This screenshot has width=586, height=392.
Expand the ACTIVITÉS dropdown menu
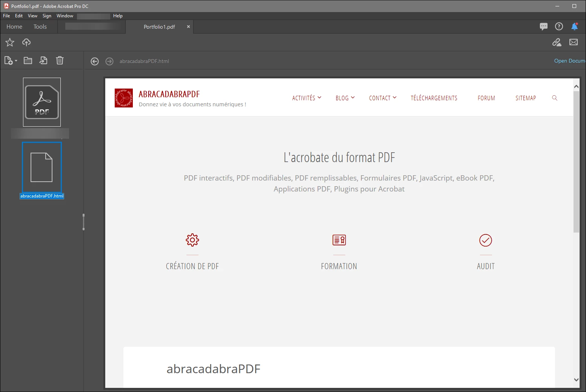(306, 98)
